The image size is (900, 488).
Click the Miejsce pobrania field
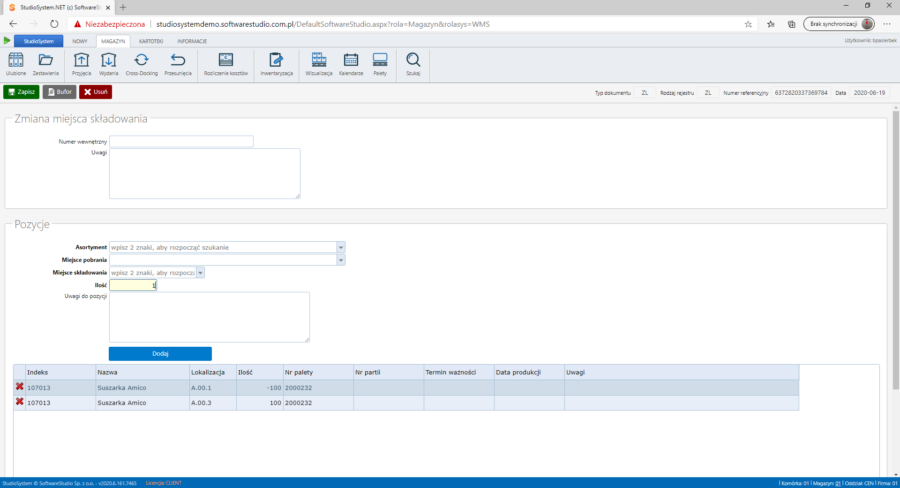223,260
